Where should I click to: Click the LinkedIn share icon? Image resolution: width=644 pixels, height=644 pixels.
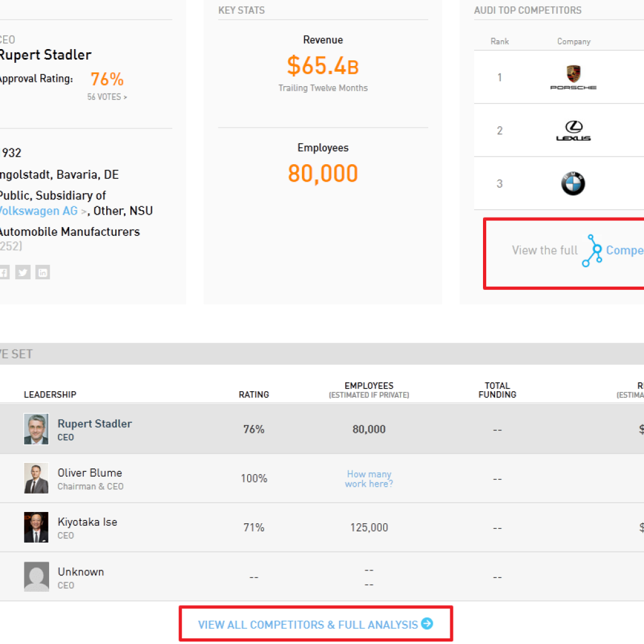tap(43, 272)
